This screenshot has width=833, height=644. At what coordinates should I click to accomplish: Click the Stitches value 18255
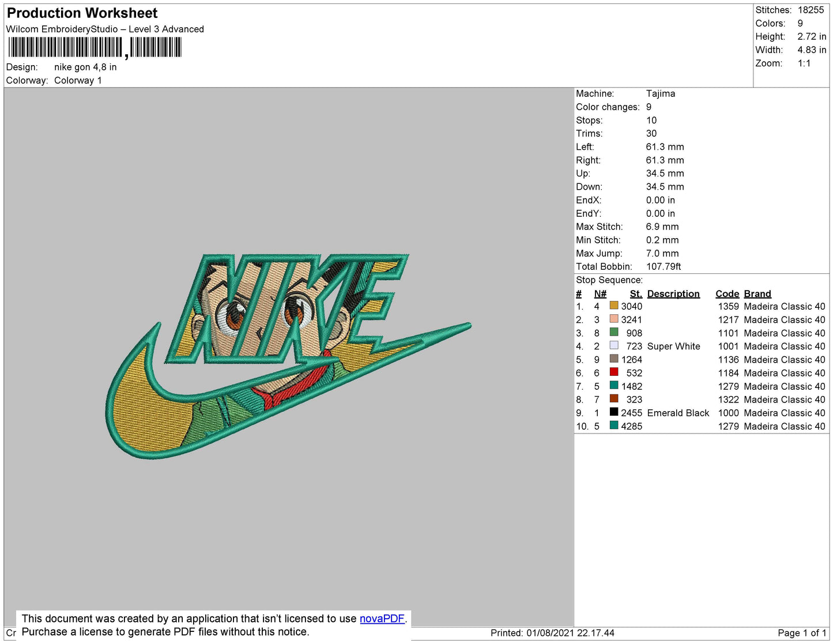pyautogui.click(x=811, y=10)
